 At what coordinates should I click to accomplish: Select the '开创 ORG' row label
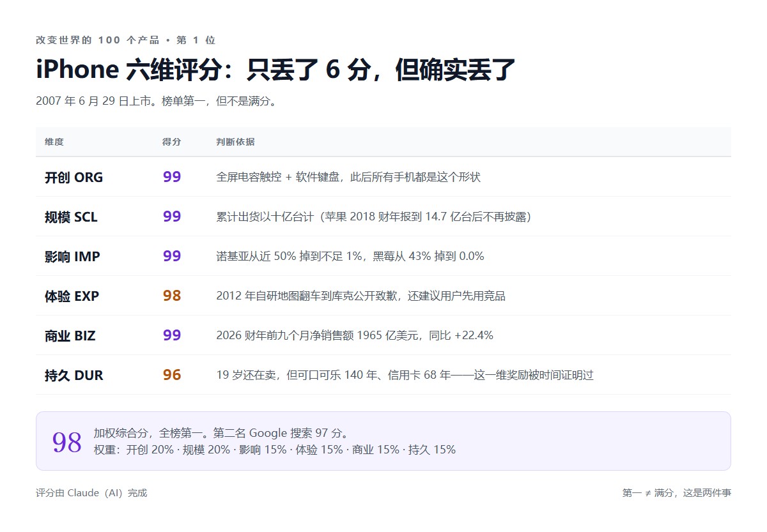(x=74, y=178)
